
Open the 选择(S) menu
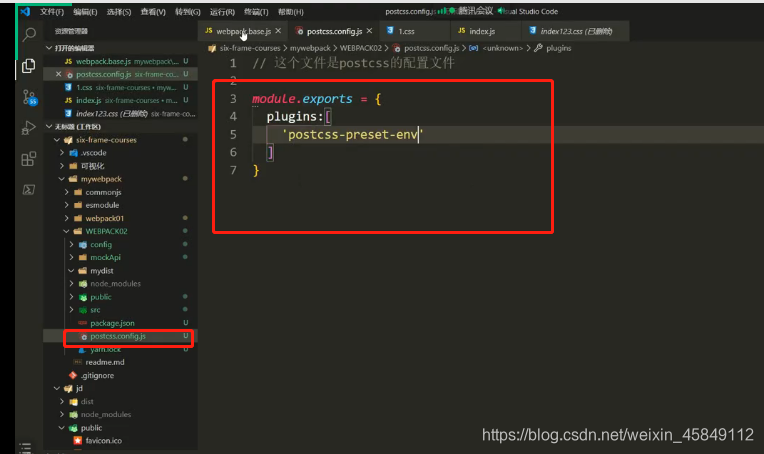[x=119, y=11]
